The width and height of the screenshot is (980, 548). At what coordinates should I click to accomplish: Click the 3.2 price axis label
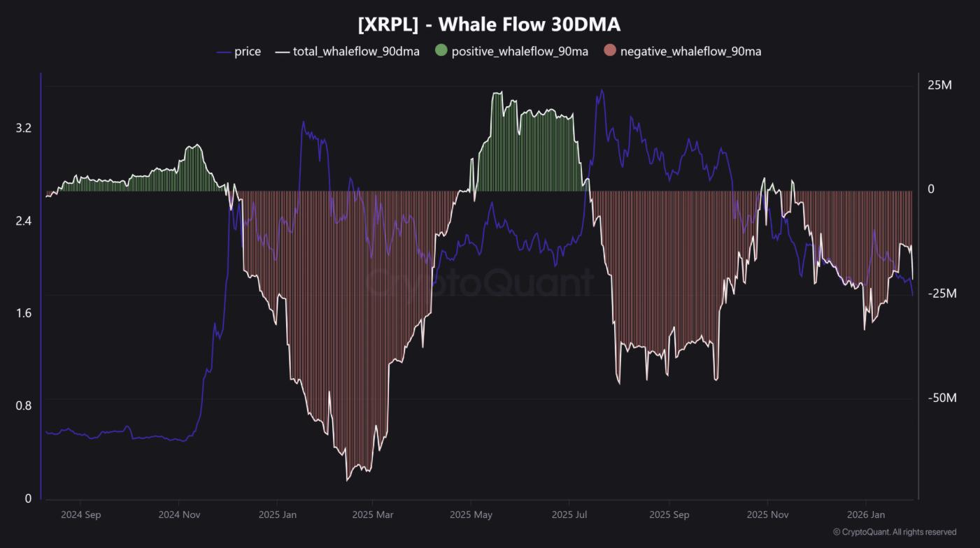coord(24,128)
